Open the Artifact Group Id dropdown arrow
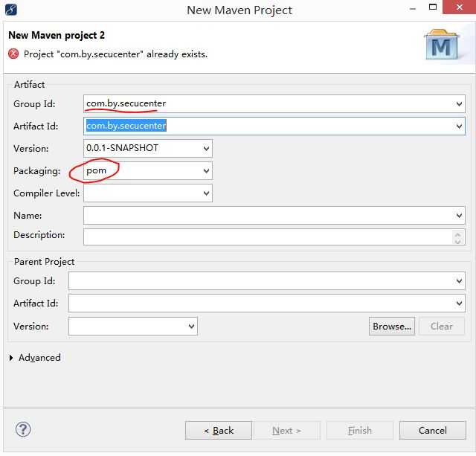This screenshot has height=456, width=476. 459,104
